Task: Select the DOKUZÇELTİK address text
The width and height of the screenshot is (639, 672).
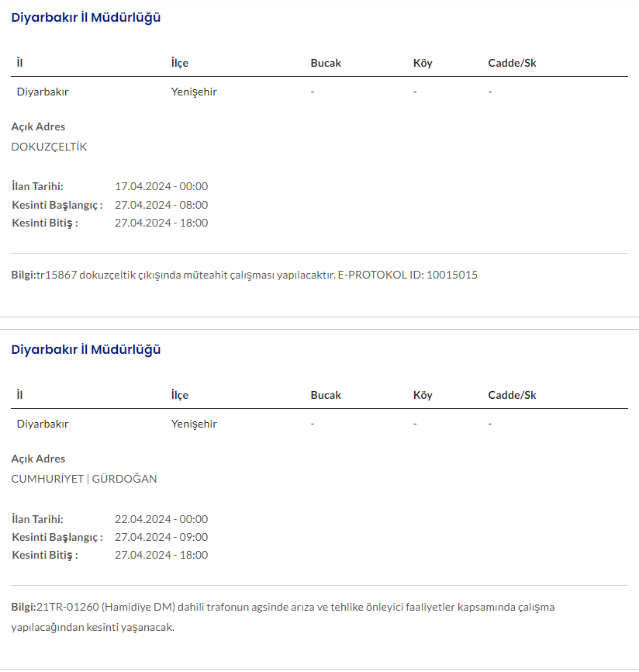Action: tap(50, 147)
